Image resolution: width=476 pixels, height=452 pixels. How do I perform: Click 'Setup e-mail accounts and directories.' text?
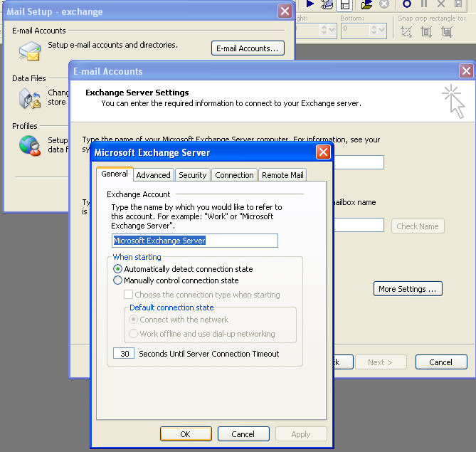(112, 45)
